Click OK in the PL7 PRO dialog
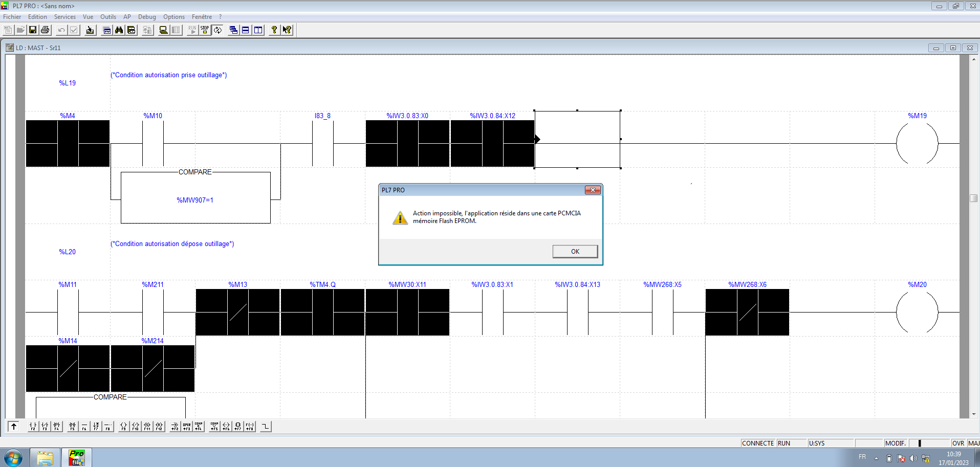The height and width of the screenshot is (467, 980). pos(575,251)
